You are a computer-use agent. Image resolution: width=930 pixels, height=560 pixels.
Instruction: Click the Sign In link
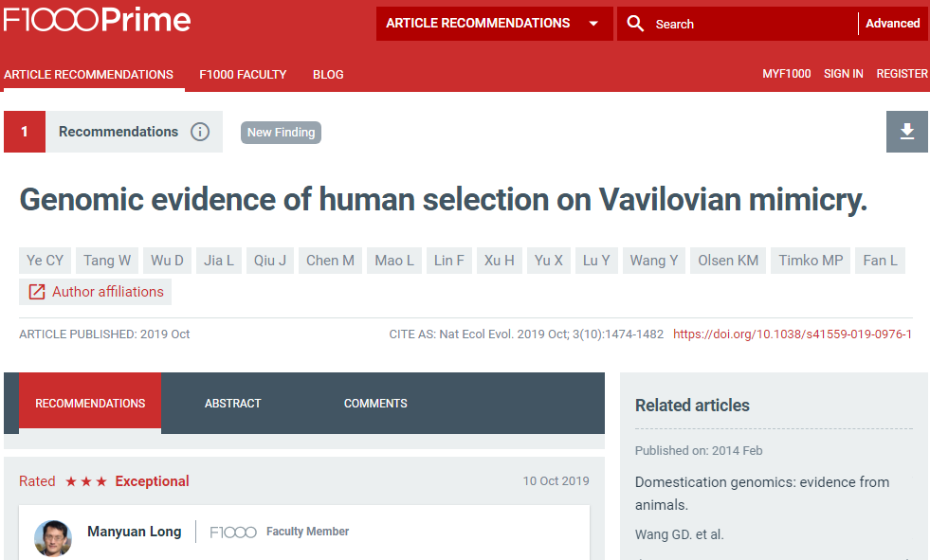[843, 74]
